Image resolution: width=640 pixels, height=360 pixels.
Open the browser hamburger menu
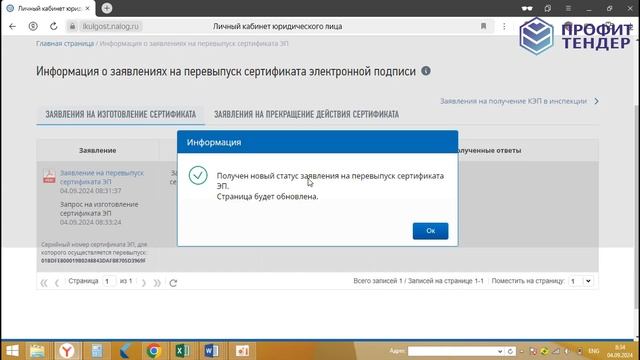(568, 8)
